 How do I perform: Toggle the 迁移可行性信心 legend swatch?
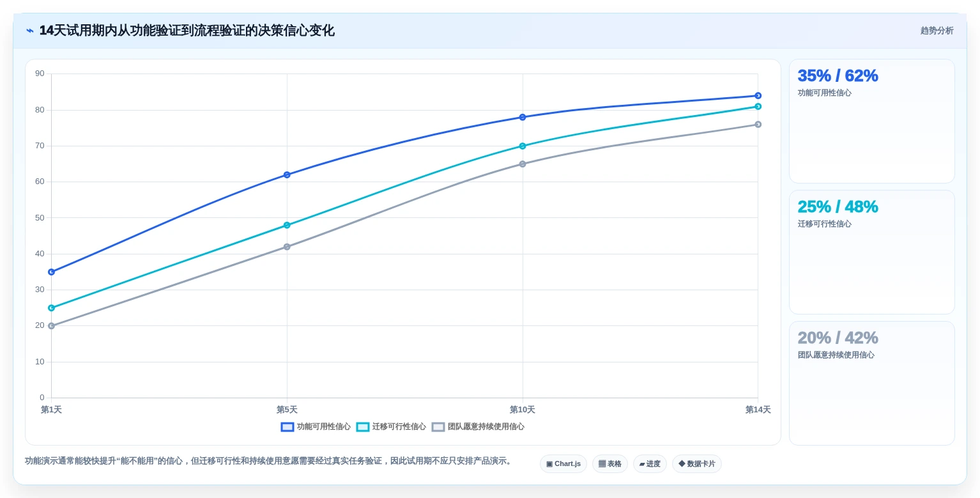pyautogui.click(x=363, y=427)
